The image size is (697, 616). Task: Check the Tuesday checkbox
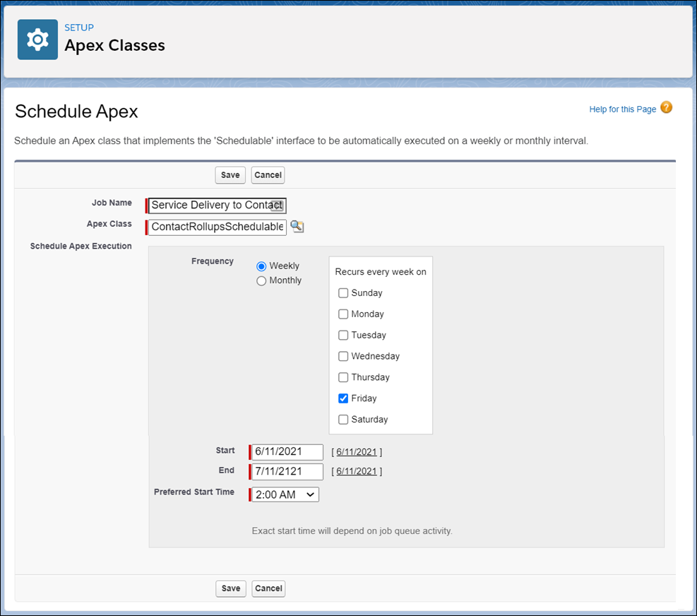(343, 335)
